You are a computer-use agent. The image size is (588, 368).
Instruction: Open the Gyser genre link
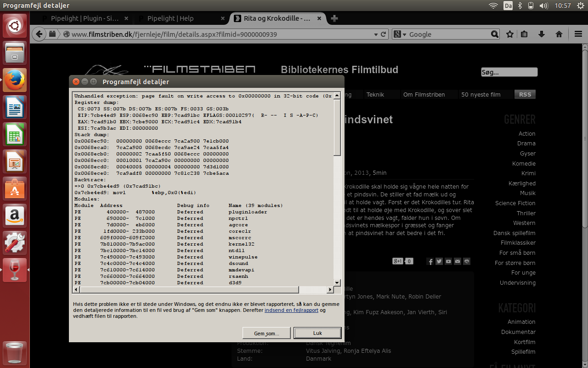pyautogui.click(x=528, y=153)
